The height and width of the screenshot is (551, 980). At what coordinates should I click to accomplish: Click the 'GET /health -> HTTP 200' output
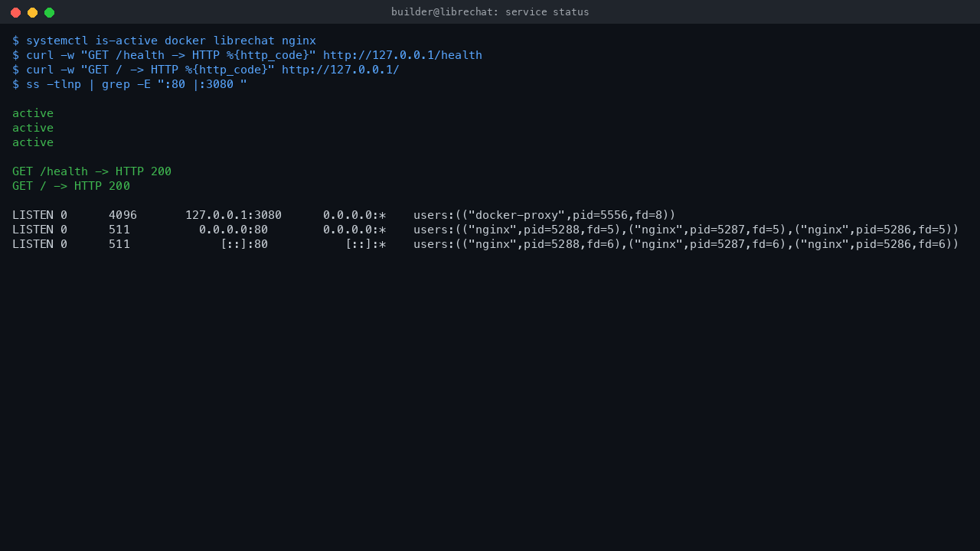point(92,171)
